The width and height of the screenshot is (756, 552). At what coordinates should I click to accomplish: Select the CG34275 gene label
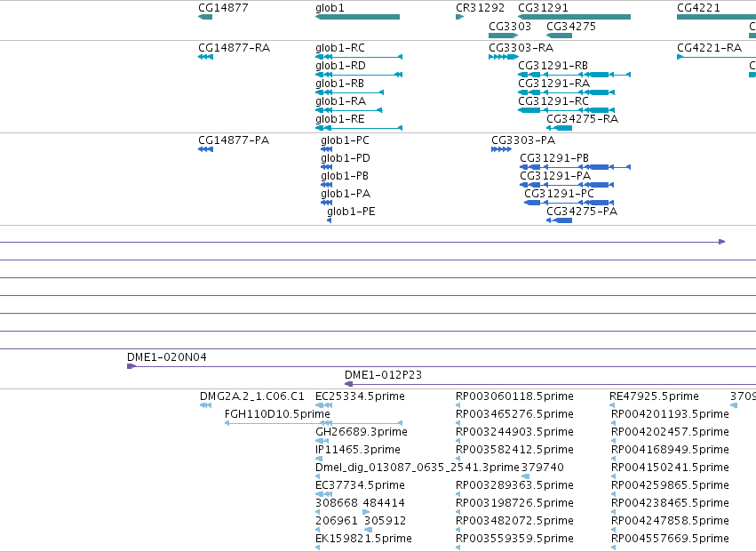tap(571, 26)
